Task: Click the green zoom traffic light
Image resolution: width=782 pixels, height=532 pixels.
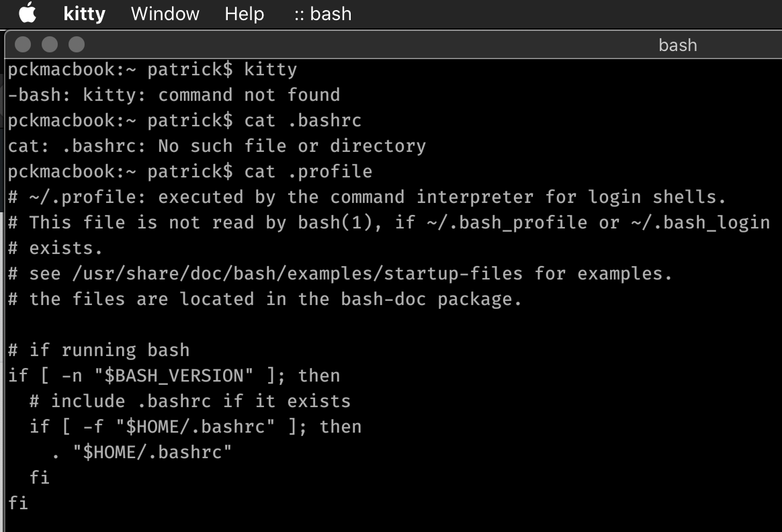Action: pyautogui.click(x=76, y=45)
